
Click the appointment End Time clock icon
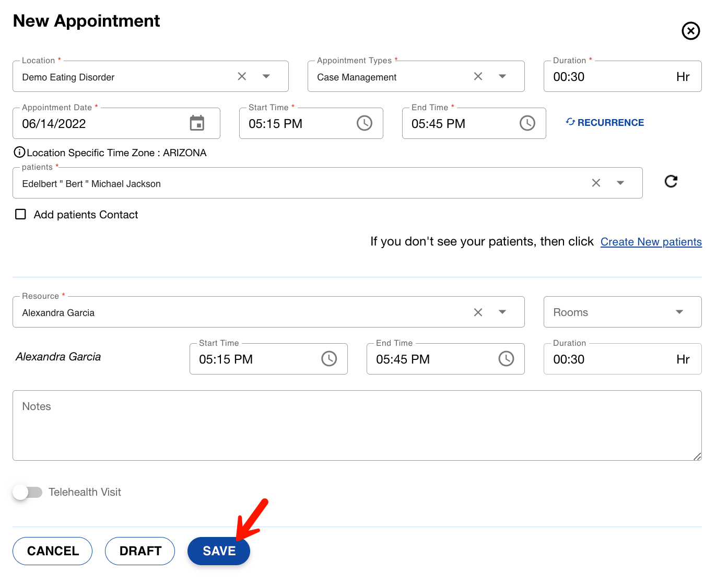[x=527, y=123]
